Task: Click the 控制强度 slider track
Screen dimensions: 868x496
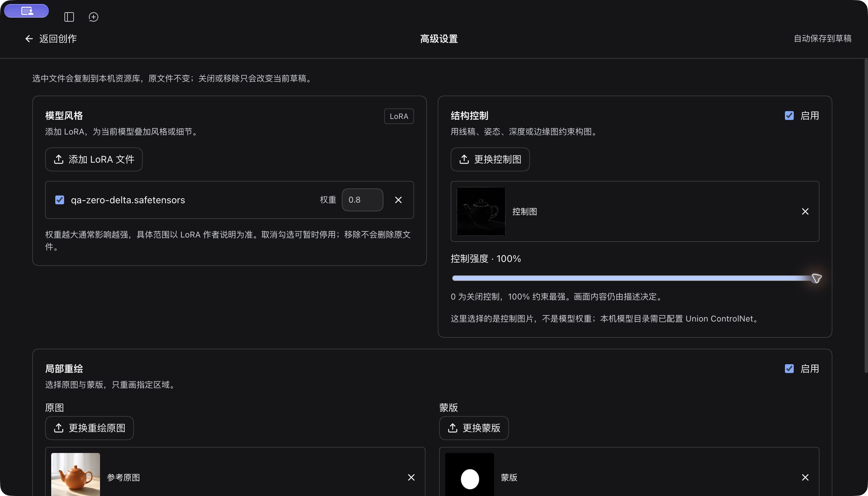Action: [635, 278]
